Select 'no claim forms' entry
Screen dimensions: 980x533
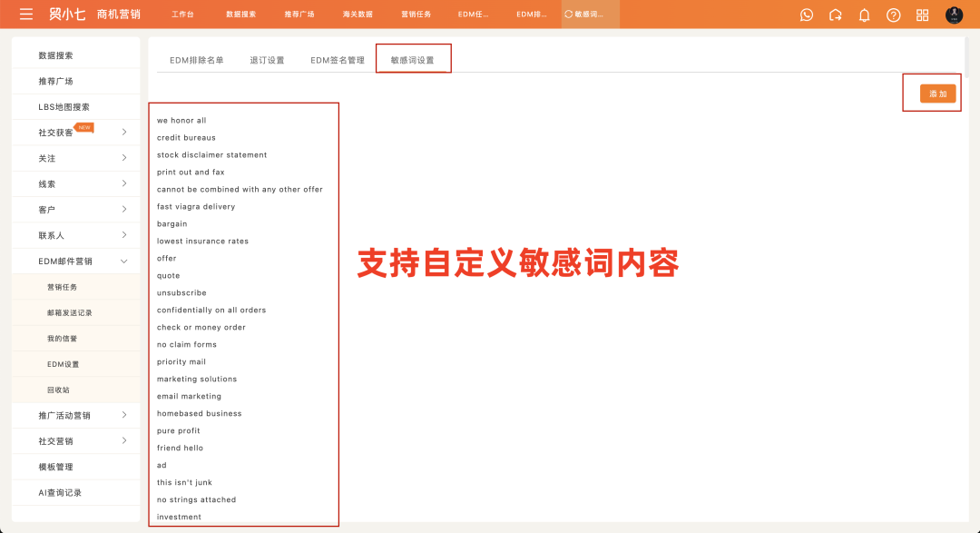[x=187, y=345]
